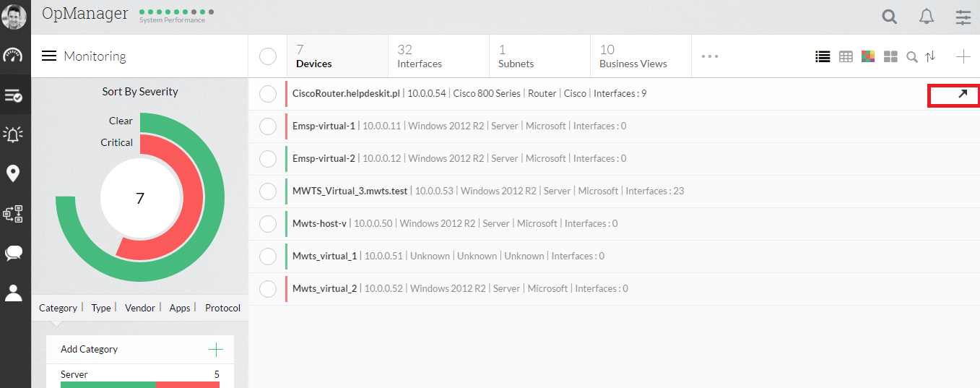Click the Server category severity bar
980x388 pixels.
[x=140, y=384]
